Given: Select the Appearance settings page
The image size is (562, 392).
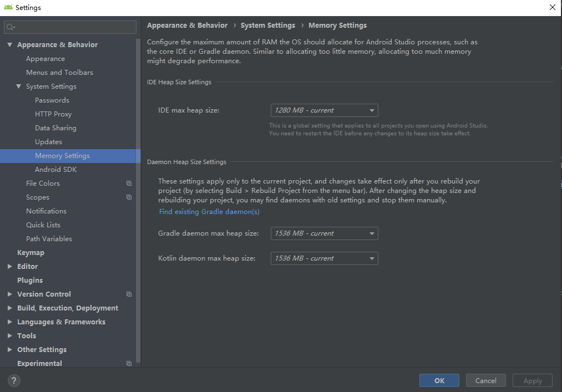Looking at the screenshot, I should coord(45,59).
